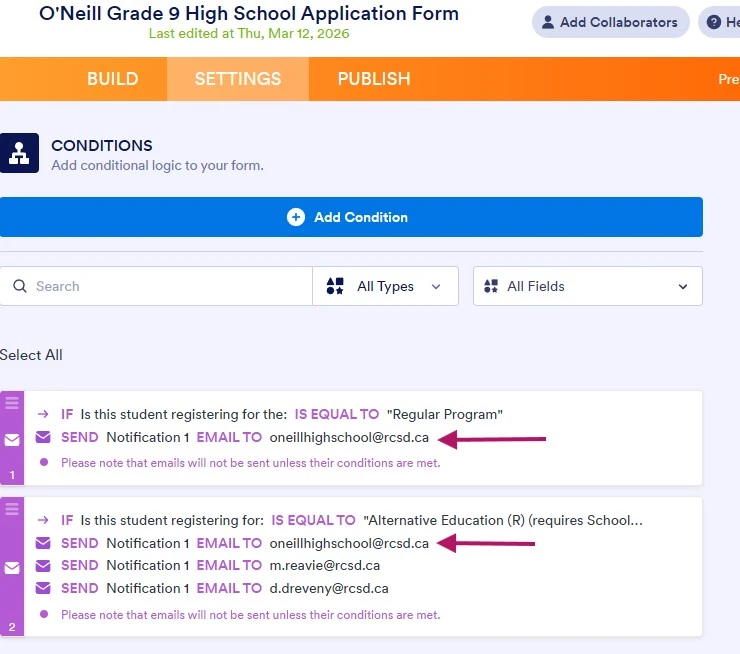This screenshot has height=654, width=740.
Task: Click the person icon in Add Collaborators
Action: (x=547, y=22)
